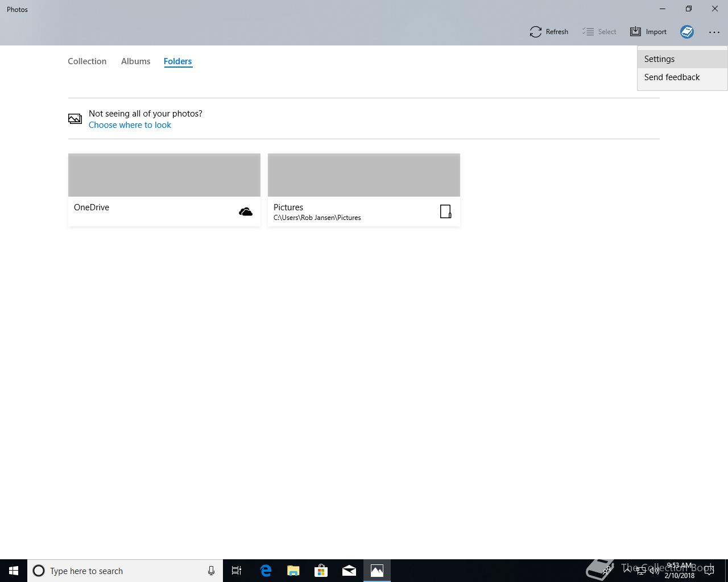Click the device icon on Pictures tile
Screen dimensions: 728x582
(446, 211)
